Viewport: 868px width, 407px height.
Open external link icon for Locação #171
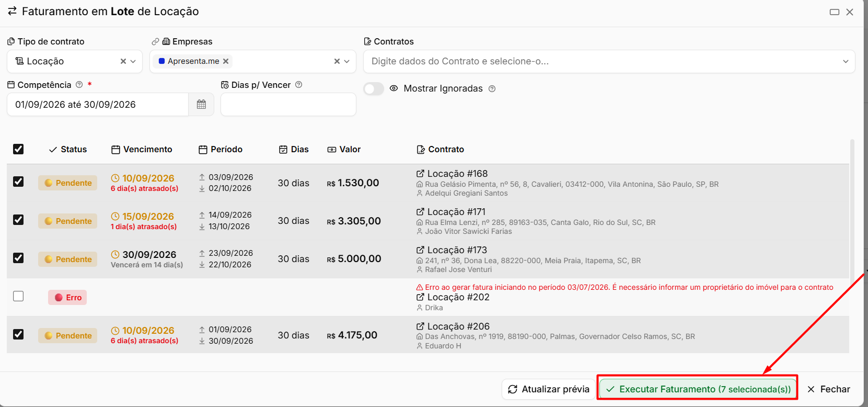pyautogui.click(x=420, y=212)
